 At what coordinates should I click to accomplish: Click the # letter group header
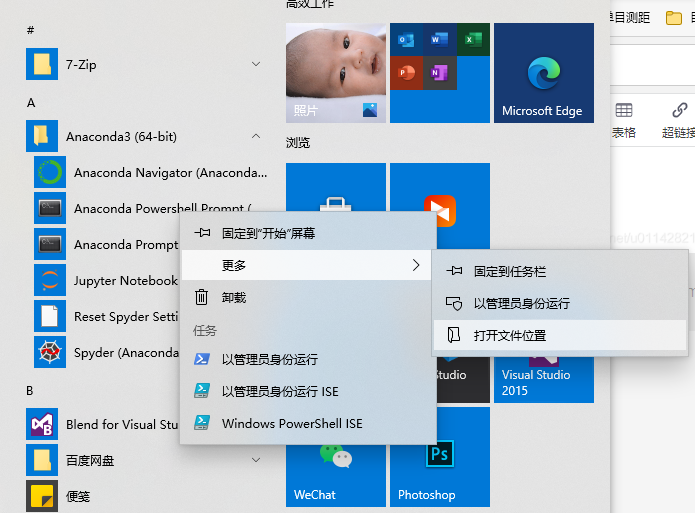31,30
